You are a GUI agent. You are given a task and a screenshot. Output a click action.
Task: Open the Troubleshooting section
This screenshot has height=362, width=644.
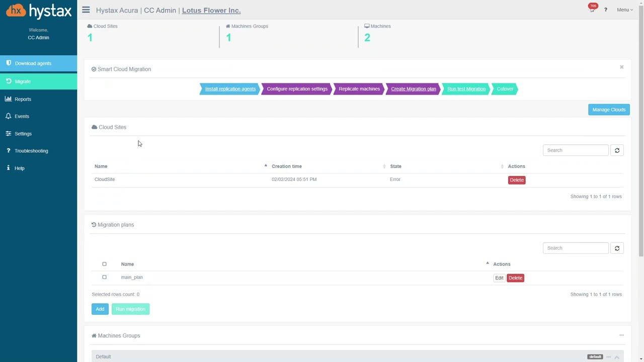click(31, 150)
